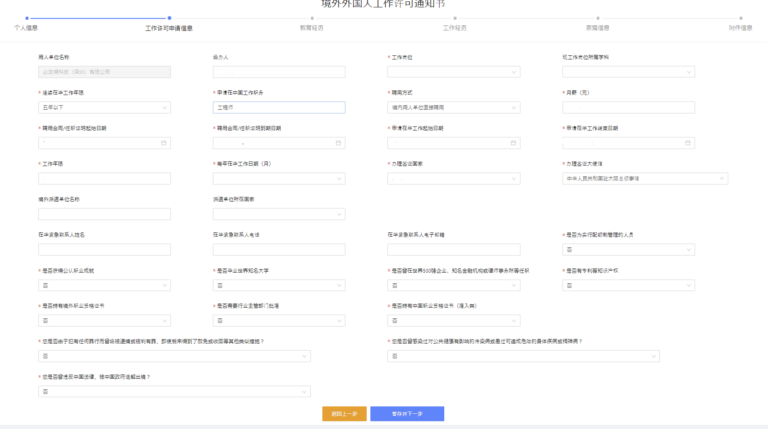
Task: Click the 暂存并下一步 button
Action: [406, 413]
